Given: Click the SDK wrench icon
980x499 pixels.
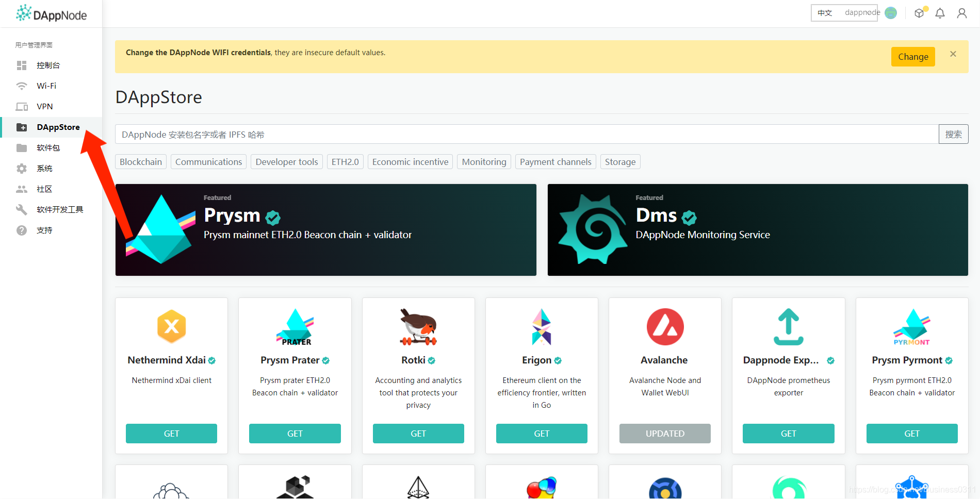Looking at the screenshot, I should click(22, 210).
